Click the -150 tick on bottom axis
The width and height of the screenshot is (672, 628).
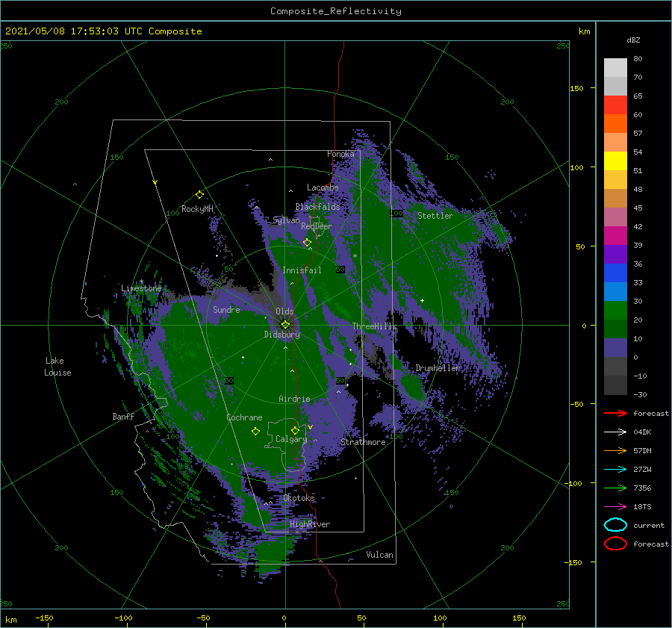click(44, 618)
